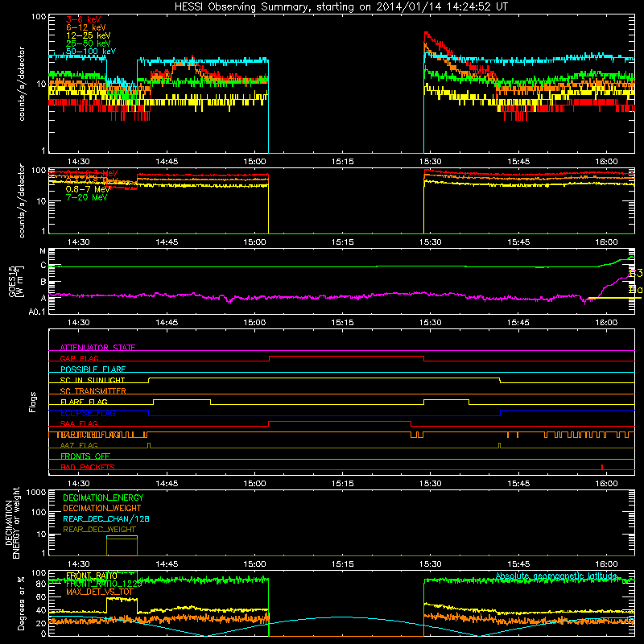Click the "DECIMATION_WEIGHT" legend label
The height and width of the screenshot is (644, 644).
[x=102, y=509]
